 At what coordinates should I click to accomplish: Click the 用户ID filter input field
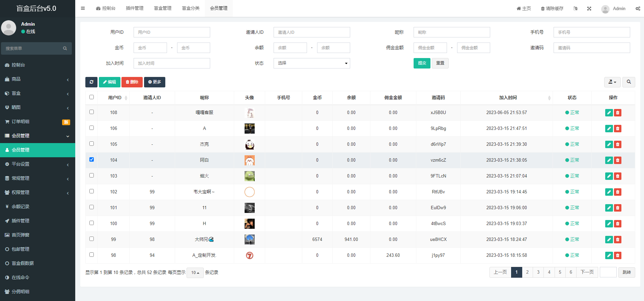pos(172,32)
